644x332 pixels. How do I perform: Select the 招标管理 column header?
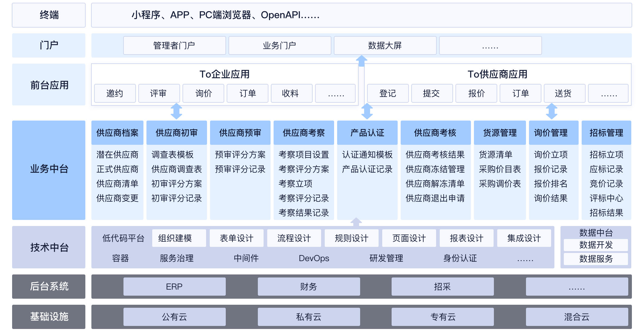click(x=606, y=133)
